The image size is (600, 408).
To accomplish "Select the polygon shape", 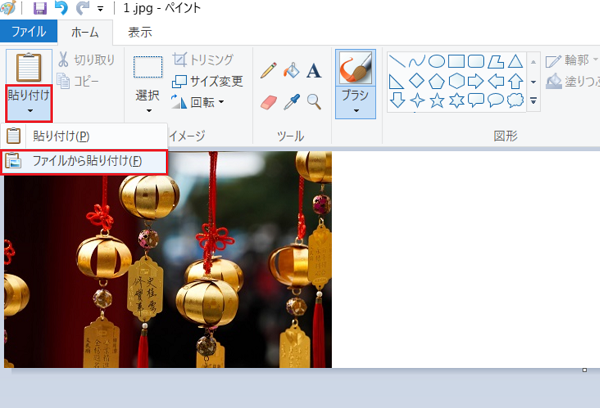I will click(496, 61).
